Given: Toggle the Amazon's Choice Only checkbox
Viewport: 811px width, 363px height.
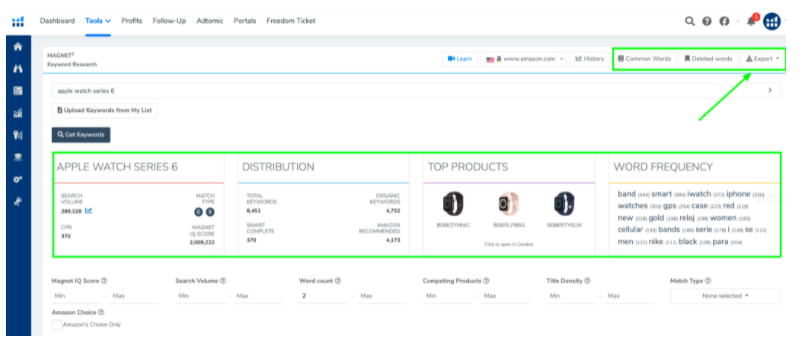Looking at the screenshot, I should [56, 325].
